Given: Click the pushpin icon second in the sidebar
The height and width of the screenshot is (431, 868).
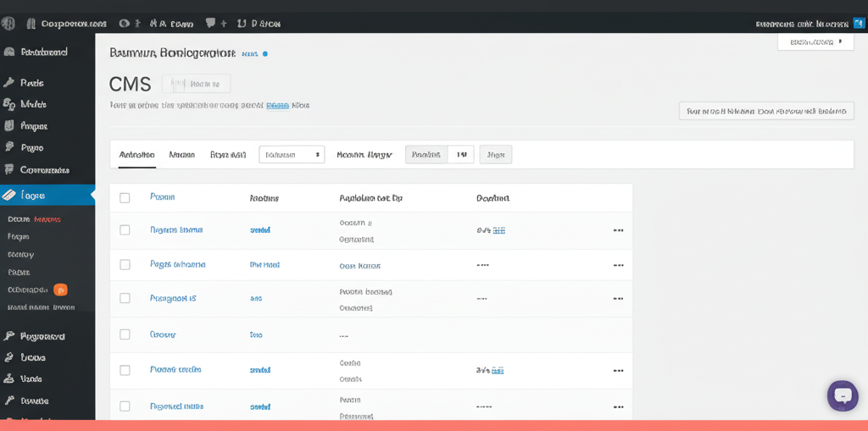Looking at the screenshot, I should pos(8,83).
